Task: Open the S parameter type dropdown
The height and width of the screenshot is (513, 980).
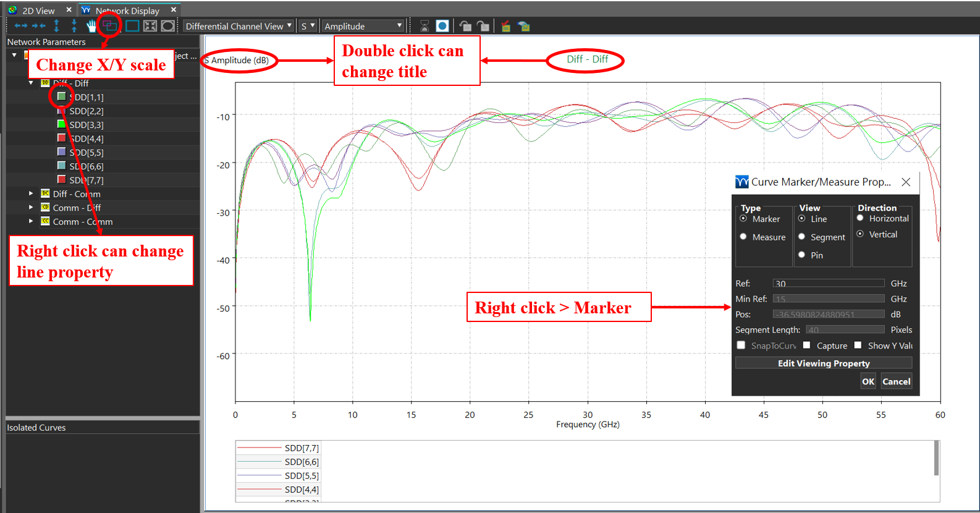Action: pos(308,26)
